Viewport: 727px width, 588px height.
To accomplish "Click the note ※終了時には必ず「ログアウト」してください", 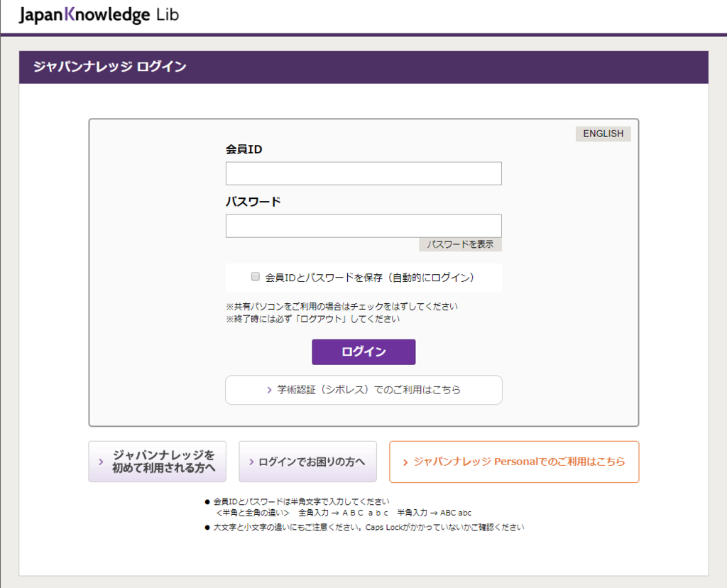I will click(x=312, y=319).
